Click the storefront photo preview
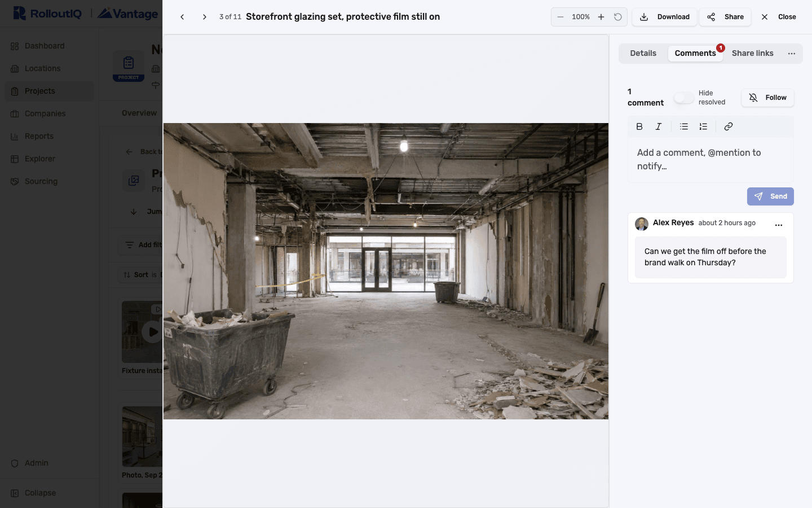 (x=386, y=271)
